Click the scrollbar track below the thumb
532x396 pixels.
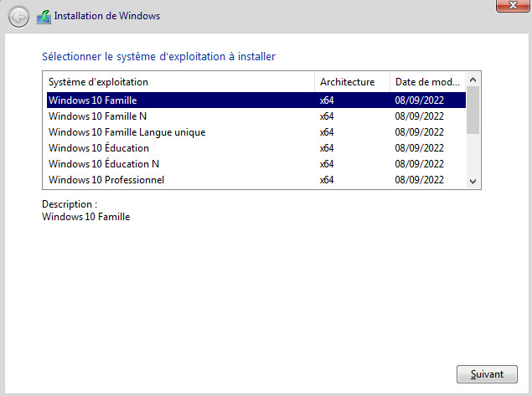[473, 155]
